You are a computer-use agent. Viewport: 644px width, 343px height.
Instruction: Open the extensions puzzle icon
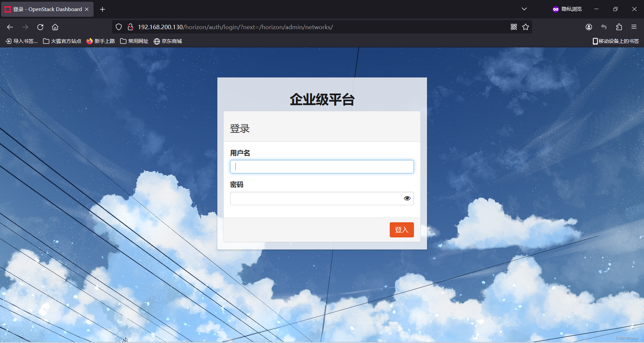tap(619, 27)
